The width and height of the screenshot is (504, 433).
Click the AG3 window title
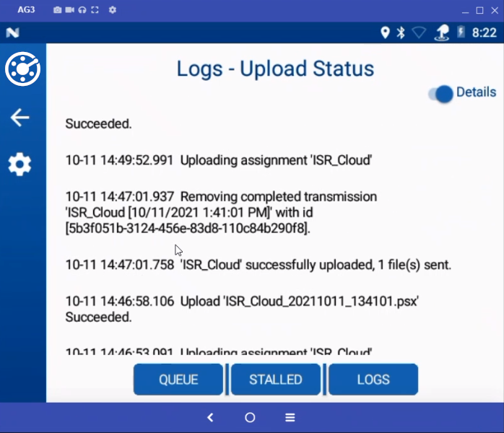(x=26, y=9)
